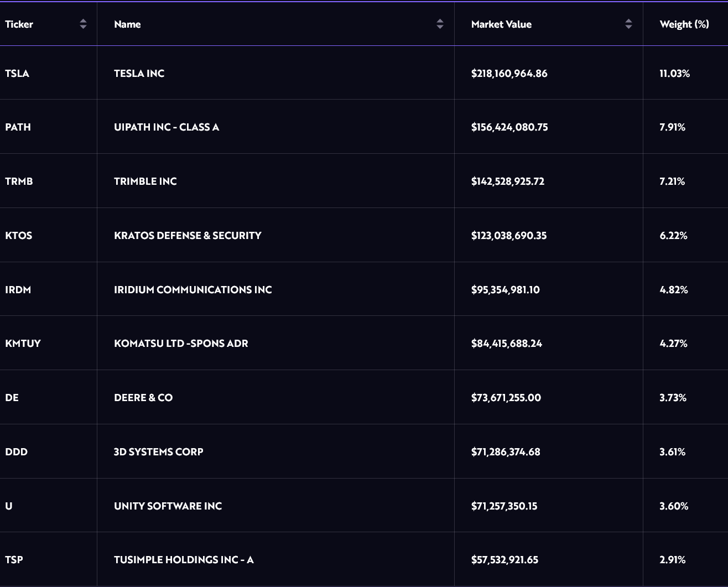Screen dimensions: 728x587
Task: Click the Weight (%) column header
Action: click(x=684, y=24)
